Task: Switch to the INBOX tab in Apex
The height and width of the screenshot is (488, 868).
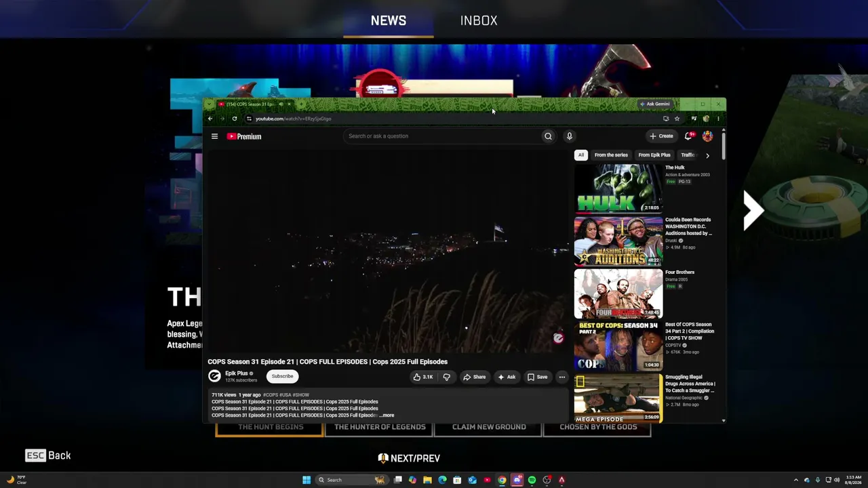Action: tap(479, 20)
